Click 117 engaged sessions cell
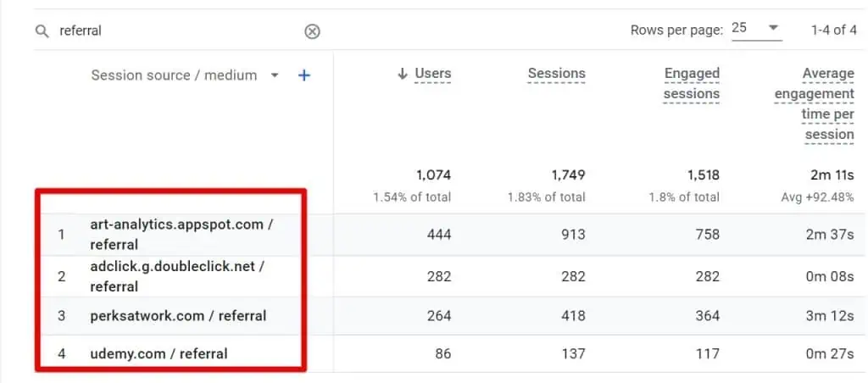 tap(708, 353)
